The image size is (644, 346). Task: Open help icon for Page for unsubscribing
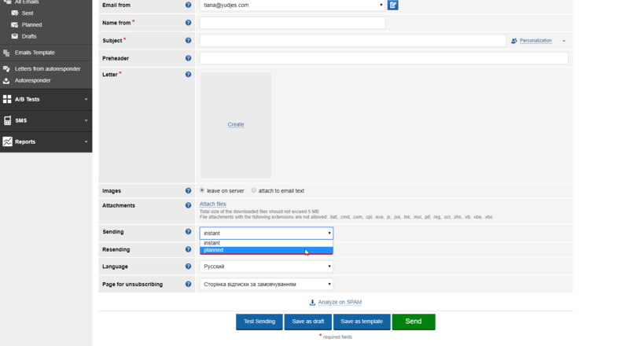188,284
